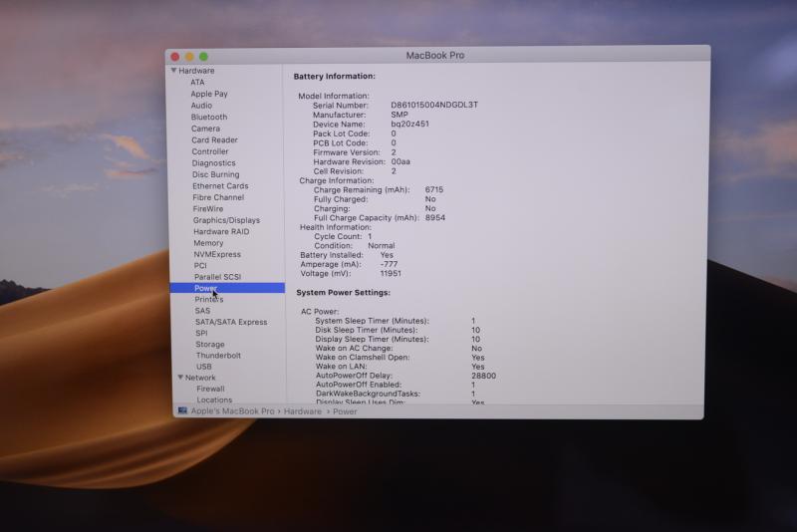Show the Diagnostics information
Image resolution: width=797 pixels, height=532 pixels.
213,163
